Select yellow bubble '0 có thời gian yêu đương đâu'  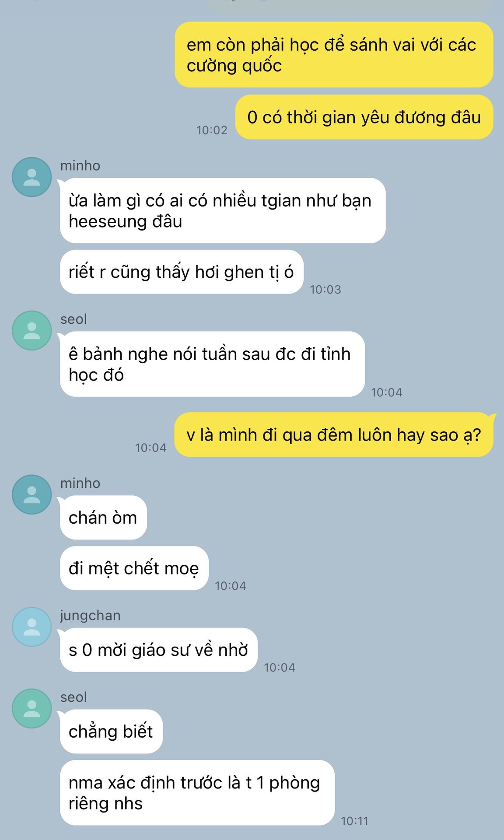364,117
